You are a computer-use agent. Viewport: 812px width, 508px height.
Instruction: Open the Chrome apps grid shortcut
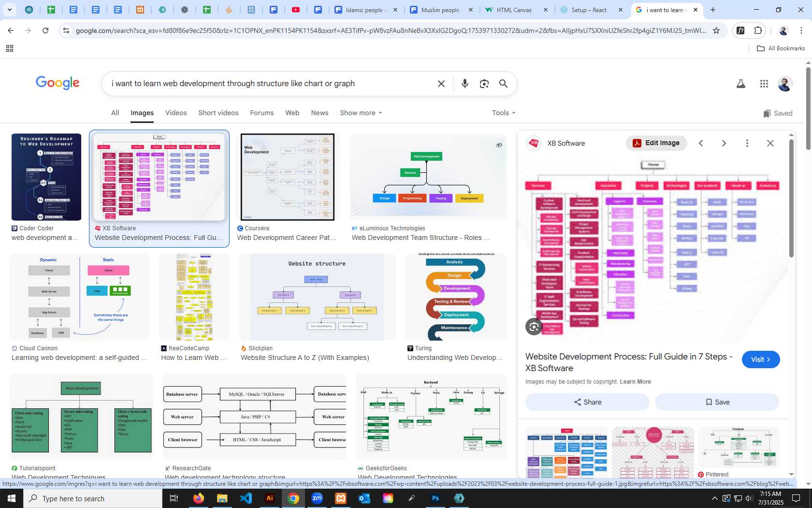click(9, 48)
